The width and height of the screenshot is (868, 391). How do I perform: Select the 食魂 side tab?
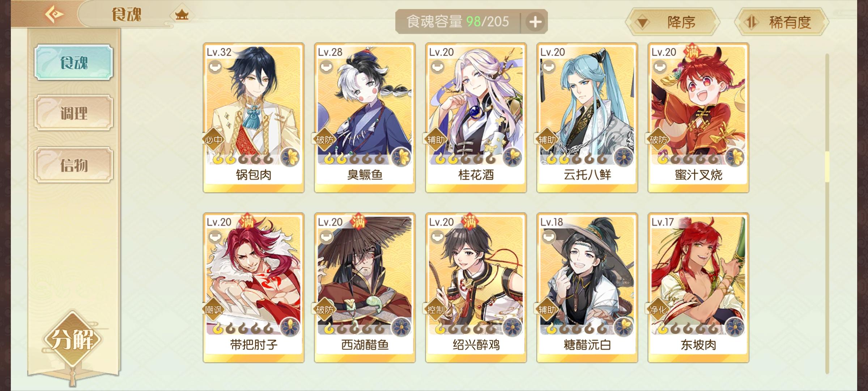pyautogui.click(x=74, y=62)
